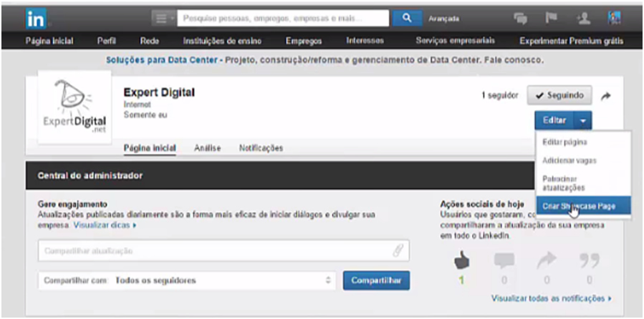Open the Empregos menu
The image size is (644, 319).
click(304, 41)
